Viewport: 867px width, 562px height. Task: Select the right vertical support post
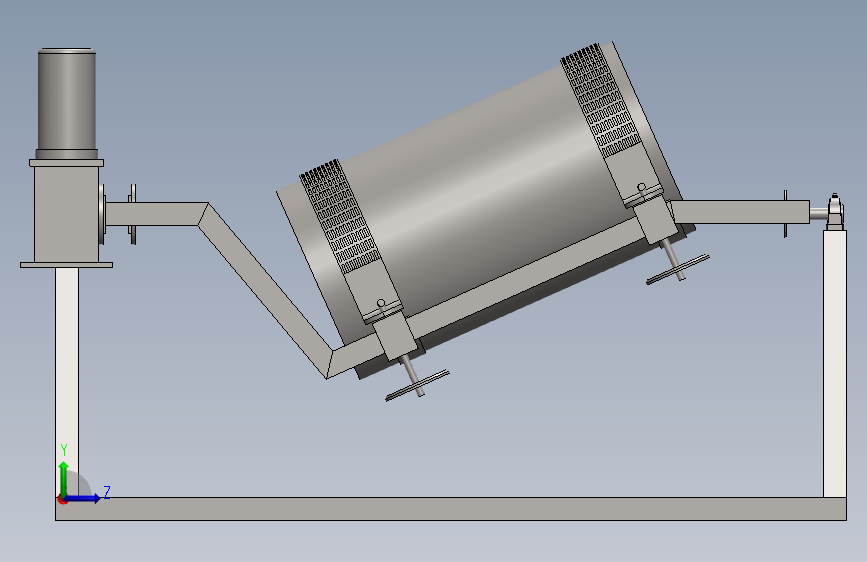(834, 364)
